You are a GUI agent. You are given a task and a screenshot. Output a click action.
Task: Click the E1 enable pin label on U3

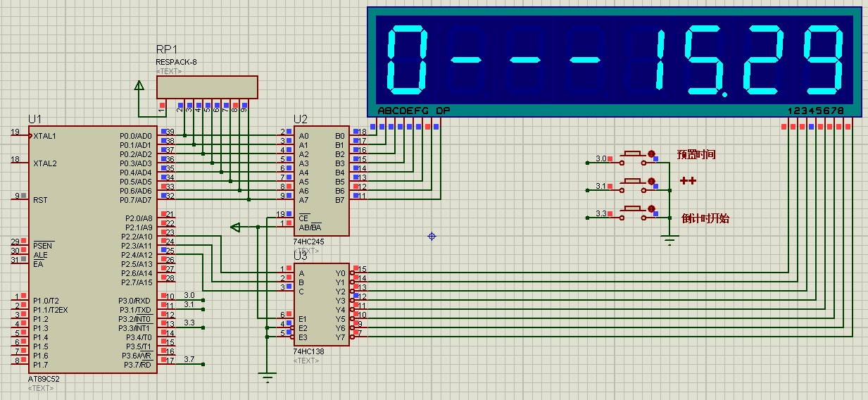[x=303, y=319]
